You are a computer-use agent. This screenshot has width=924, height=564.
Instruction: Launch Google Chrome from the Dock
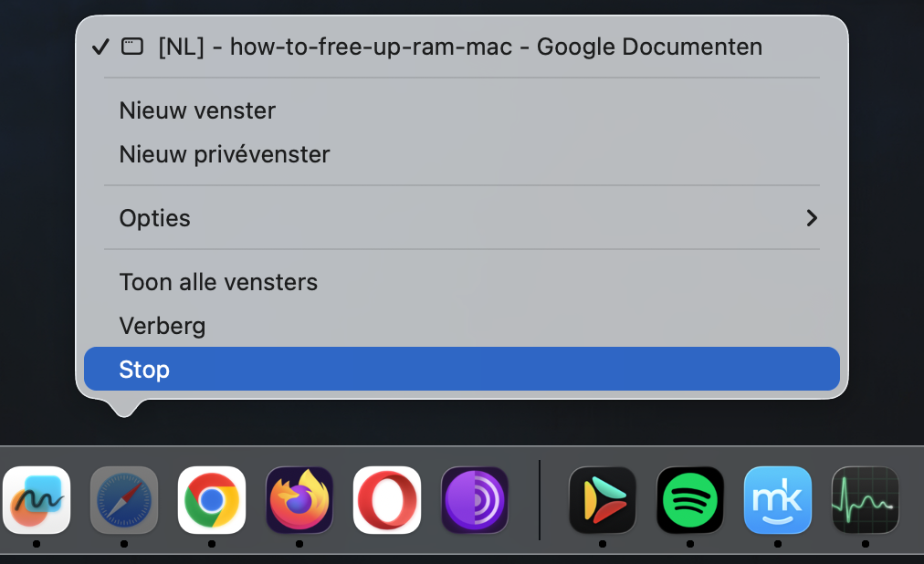(x=211, y=500)
